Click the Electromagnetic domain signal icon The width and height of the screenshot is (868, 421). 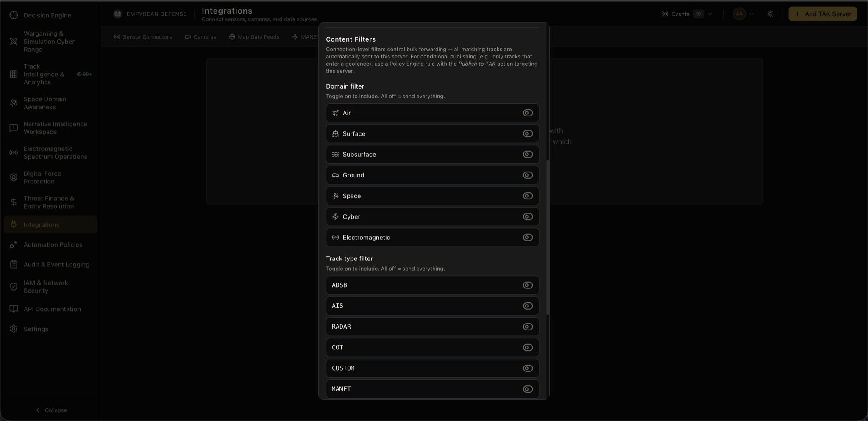[x=335, y=238]
